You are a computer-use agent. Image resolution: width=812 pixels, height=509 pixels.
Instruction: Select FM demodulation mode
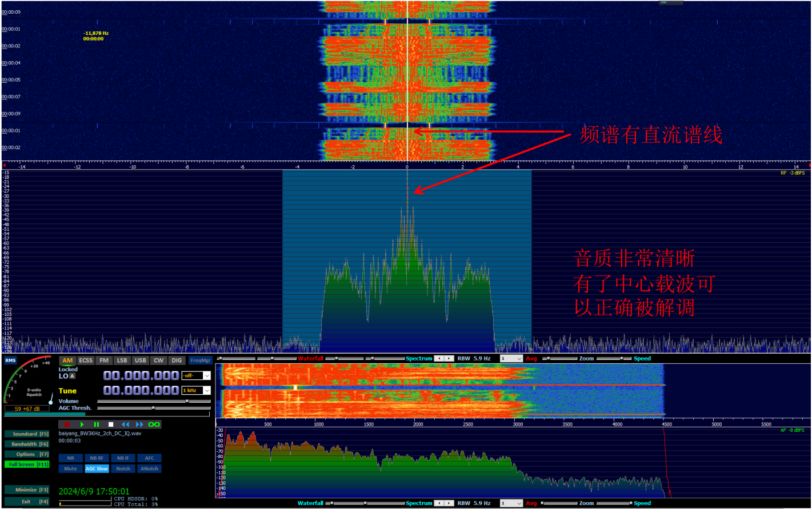tap(104, 360)
